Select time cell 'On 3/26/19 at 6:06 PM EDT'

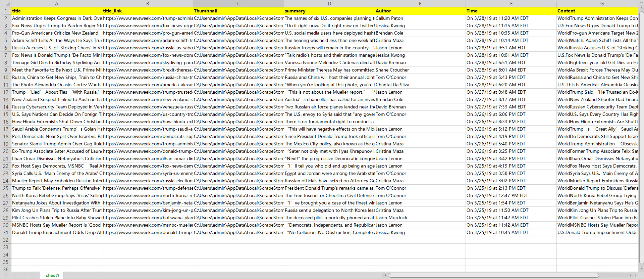511,114
